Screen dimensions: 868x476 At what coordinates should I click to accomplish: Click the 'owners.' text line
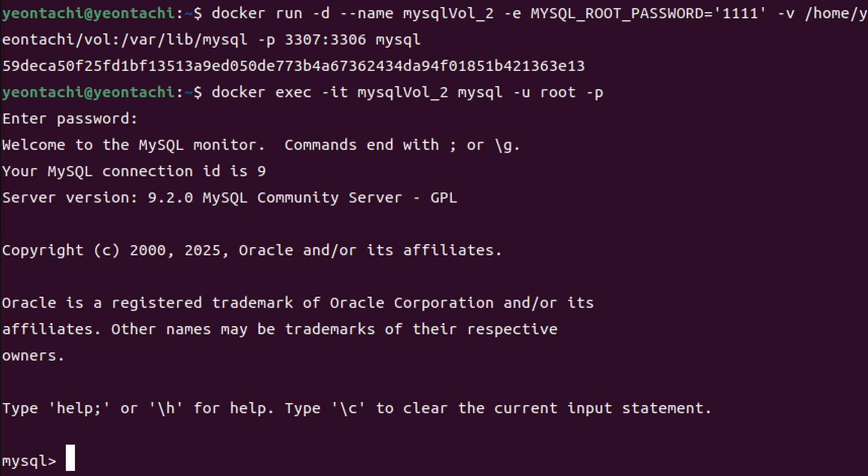33,355
